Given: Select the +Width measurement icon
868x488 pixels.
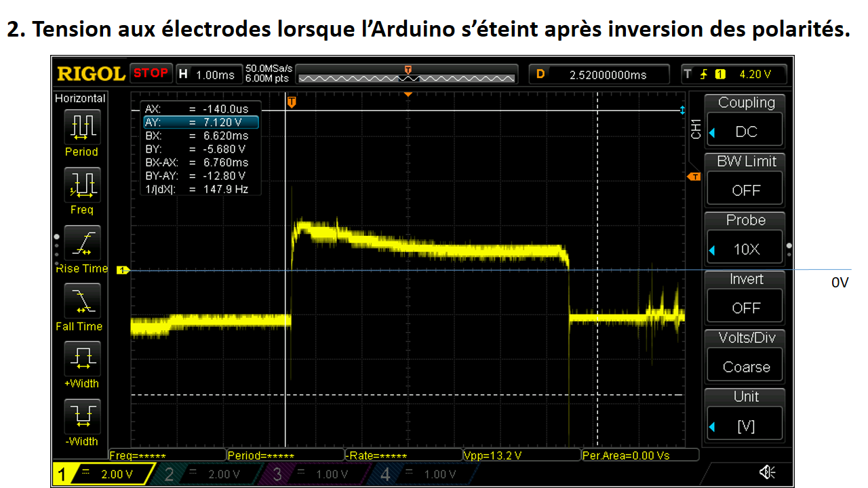Looking at the screenshot, I should (x=81, y=358).
